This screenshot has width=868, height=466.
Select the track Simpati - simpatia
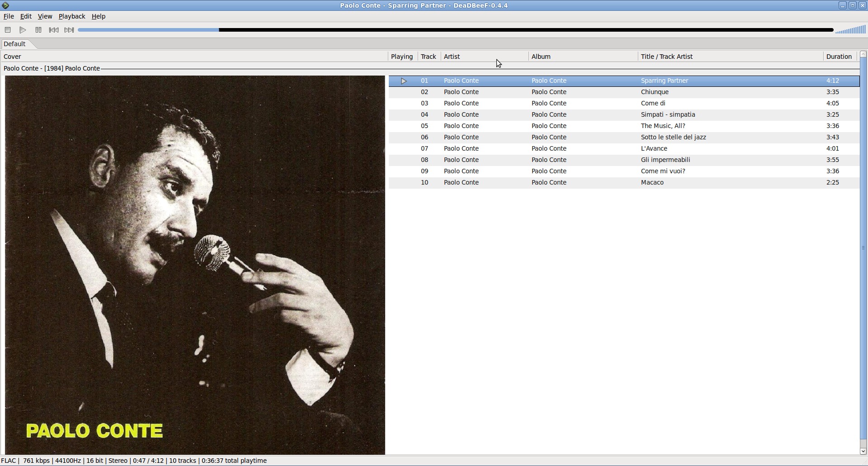click(624, 114)
